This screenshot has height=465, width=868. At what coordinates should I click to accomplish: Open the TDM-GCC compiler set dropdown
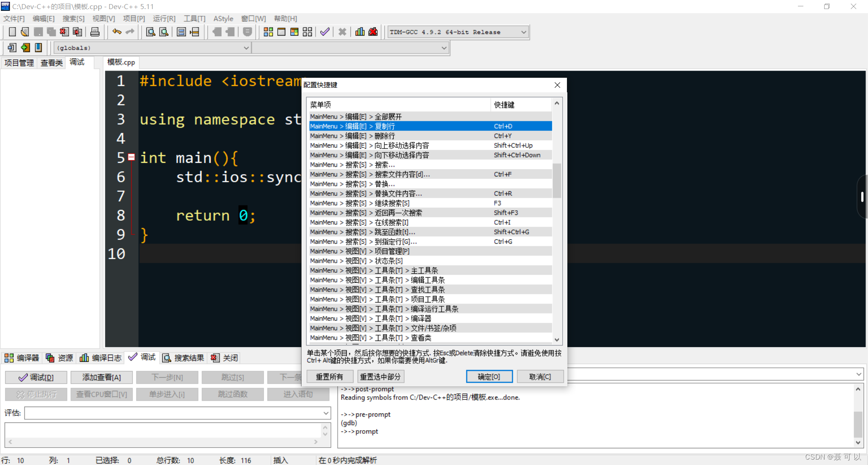click(523, 32)
